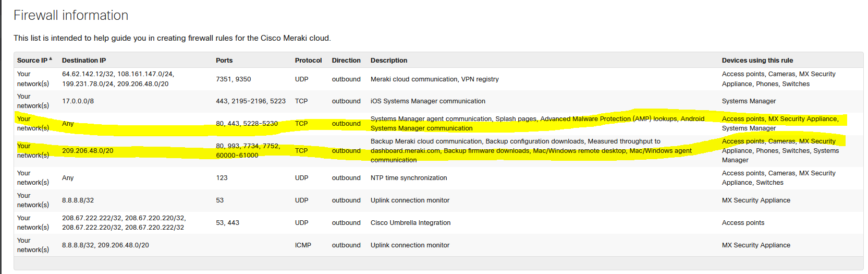Click the Direction column header

(x=346, y=61)
